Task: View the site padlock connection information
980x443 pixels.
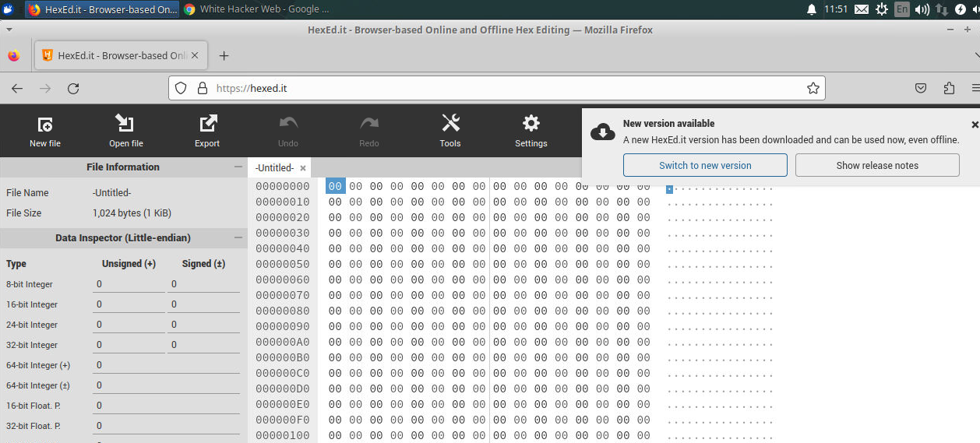Action: [202, 88]
